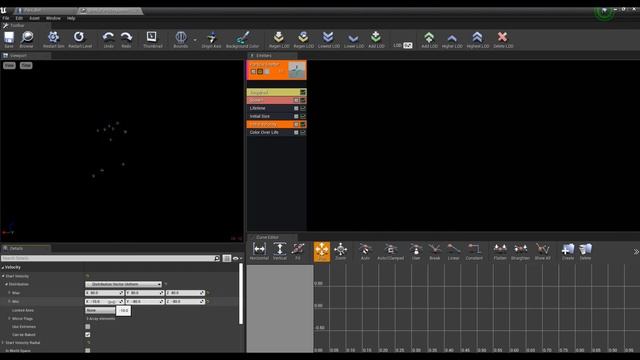Image resolution: width=640 pixels, height=360 pixels.
Task: Click the Save toolbar icon
Action: (9, 39)
